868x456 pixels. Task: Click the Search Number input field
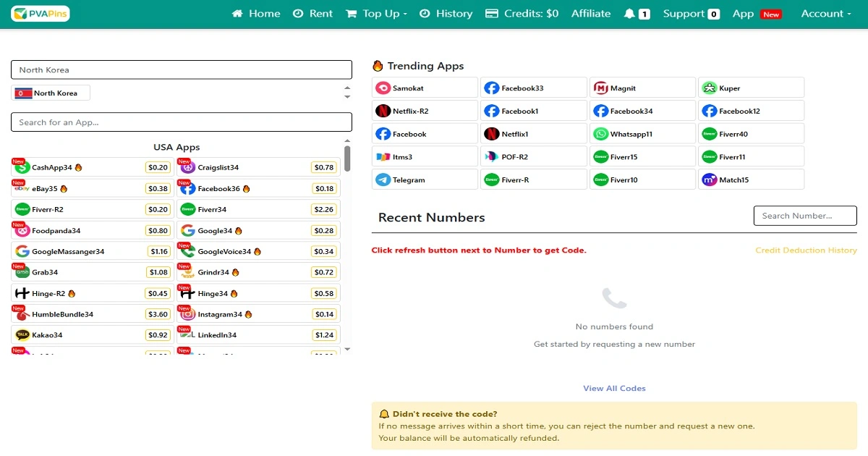coord(805,216)
